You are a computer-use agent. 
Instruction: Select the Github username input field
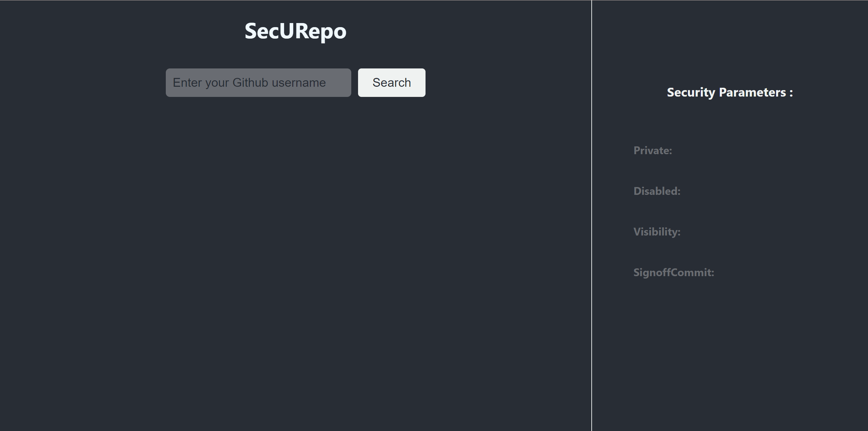coord(258,82)
